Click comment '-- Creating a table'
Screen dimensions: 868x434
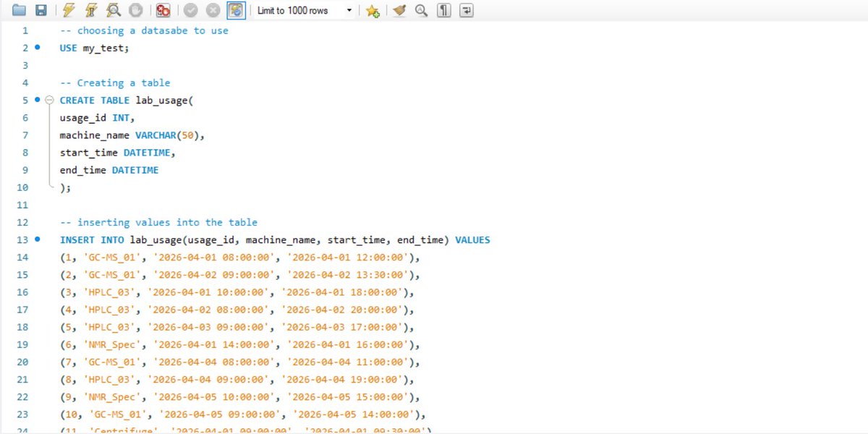click(115, 82)
